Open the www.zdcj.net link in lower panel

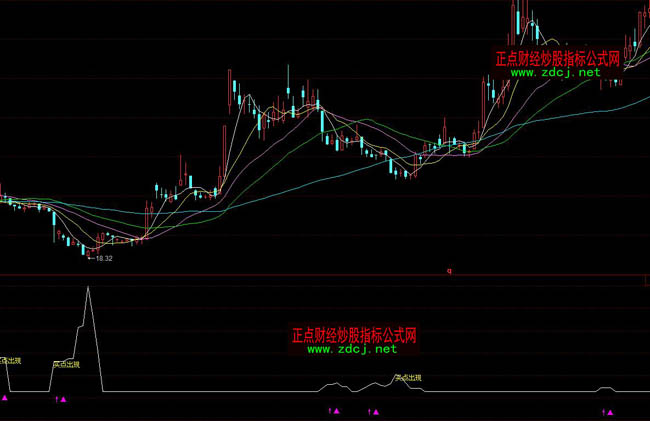click(x=352, y=349)
